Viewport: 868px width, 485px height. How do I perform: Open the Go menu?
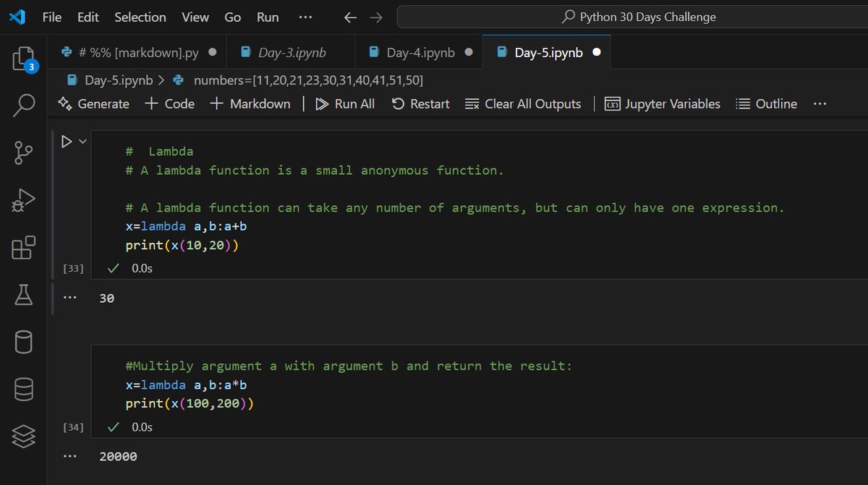pyautogui.click(x=233, y=17)
